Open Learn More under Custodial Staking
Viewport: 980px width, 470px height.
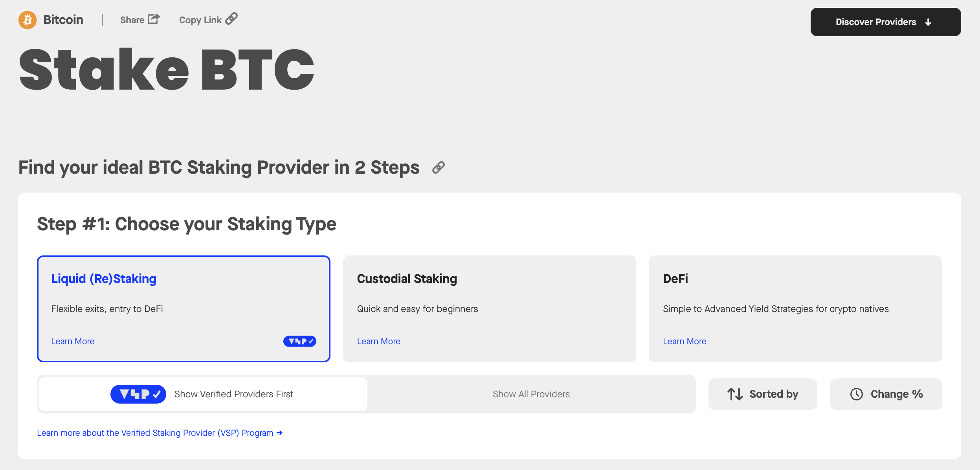[x=379, y=341]
